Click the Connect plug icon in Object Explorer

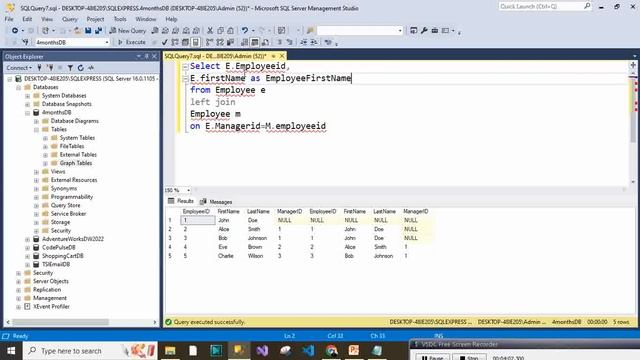[x=40, y=68]
